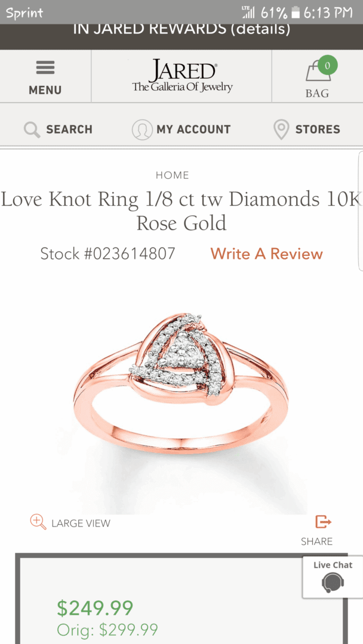Follow the HOME breadcrumb link
363x644 pixels.
click(x=173, y=175)
